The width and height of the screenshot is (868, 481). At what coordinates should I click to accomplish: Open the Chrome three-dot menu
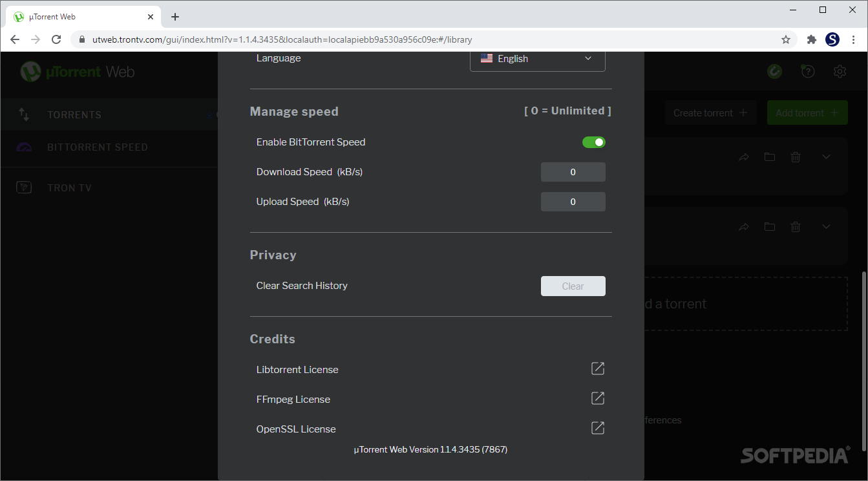pos(854,39)
